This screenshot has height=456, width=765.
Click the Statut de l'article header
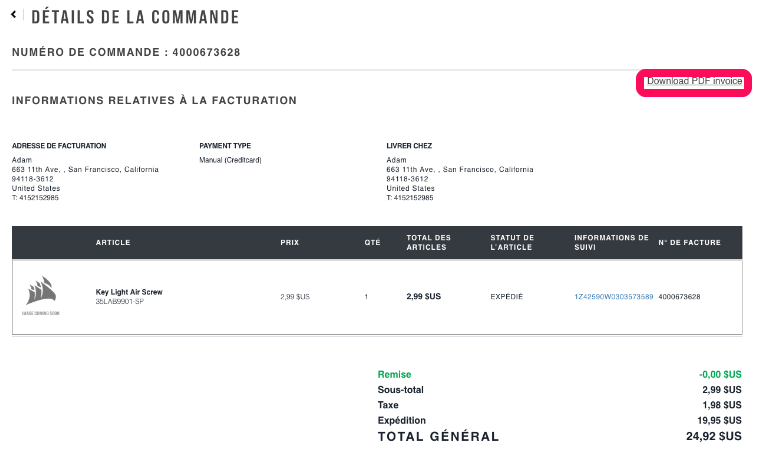pyautogui.click(x=512, y=242)
